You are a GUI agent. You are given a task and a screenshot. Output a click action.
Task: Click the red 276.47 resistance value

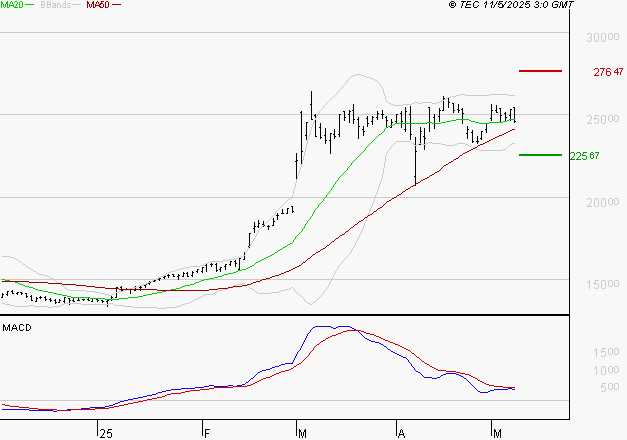tap(608, 72)
